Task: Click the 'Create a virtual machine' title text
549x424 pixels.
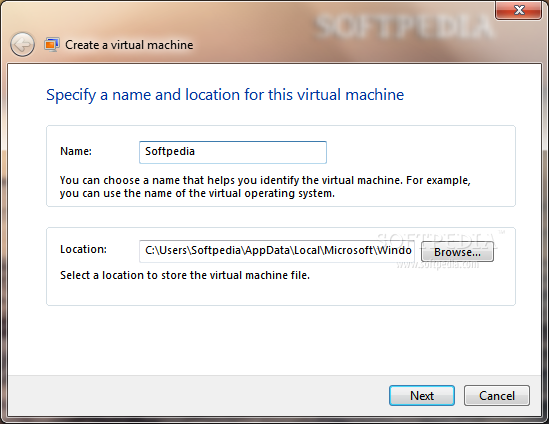Action: (x=129, y=45)
